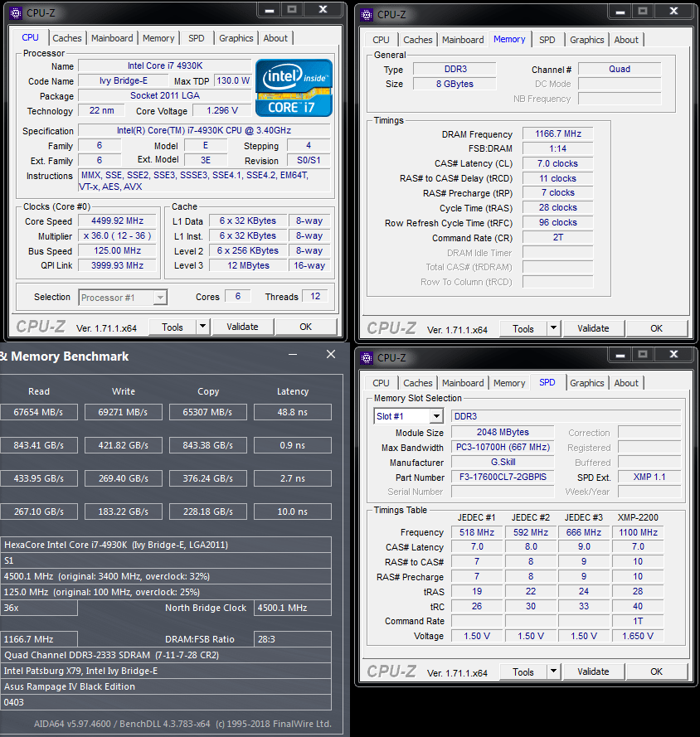Select Caches tab in the SPD window

pos(417,383)
